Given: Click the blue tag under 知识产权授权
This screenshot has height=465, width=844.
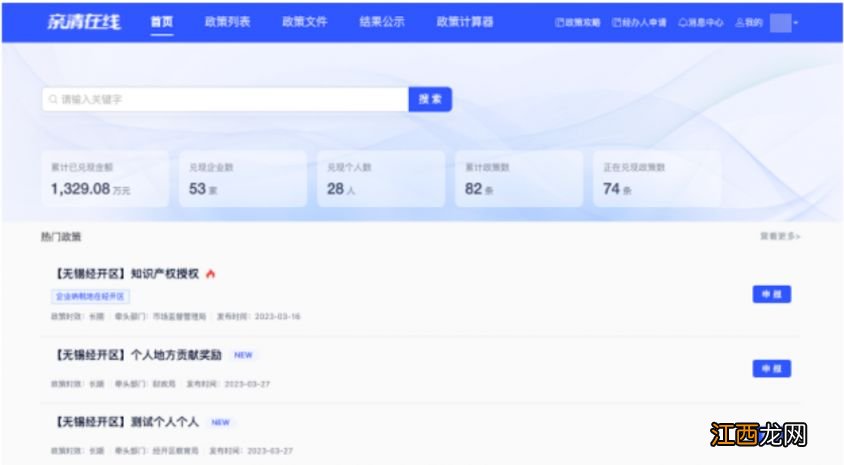Looking at the screenshot, I should [90, 296].
